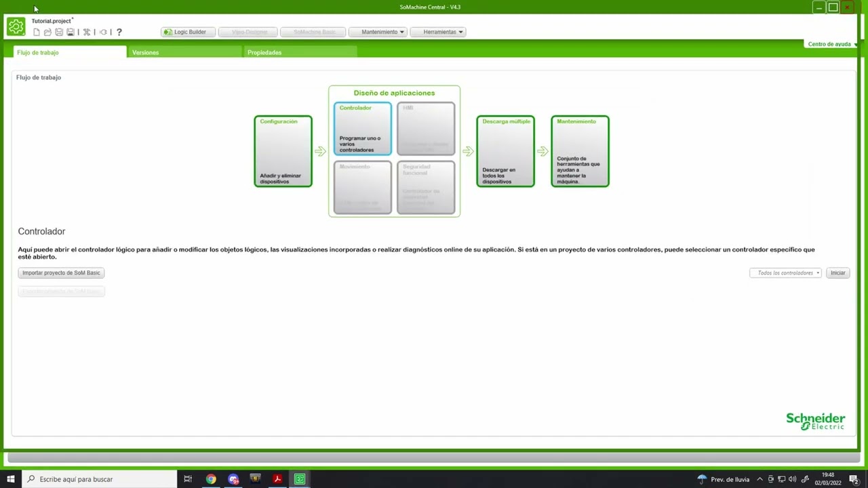Image resolution: width=868 pixels, height=488 pixels.
Task: Select the greyed Movimiento tile
Action: click(x=363, y=188)
